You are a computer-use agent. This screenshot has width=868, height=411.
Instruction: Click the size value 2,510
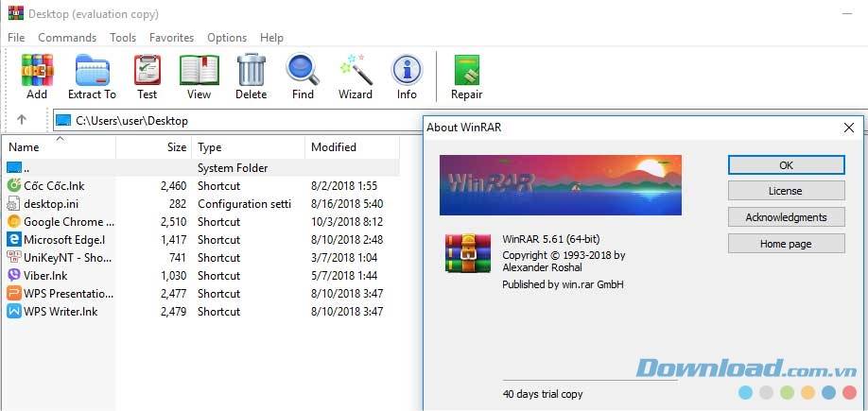[x=173, y=222]
